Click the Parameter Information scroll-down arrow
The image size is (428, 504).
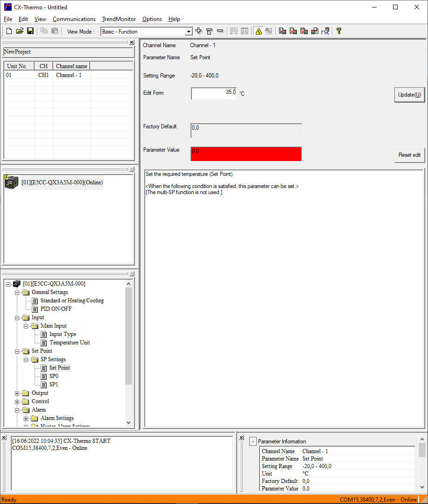[x=422, y=487]
